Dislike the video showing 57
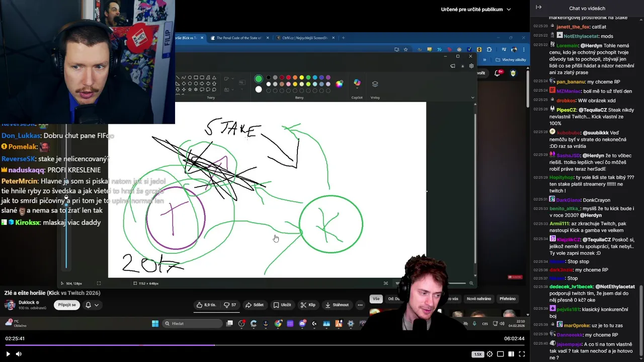644x362 pixels. point(230,305)
